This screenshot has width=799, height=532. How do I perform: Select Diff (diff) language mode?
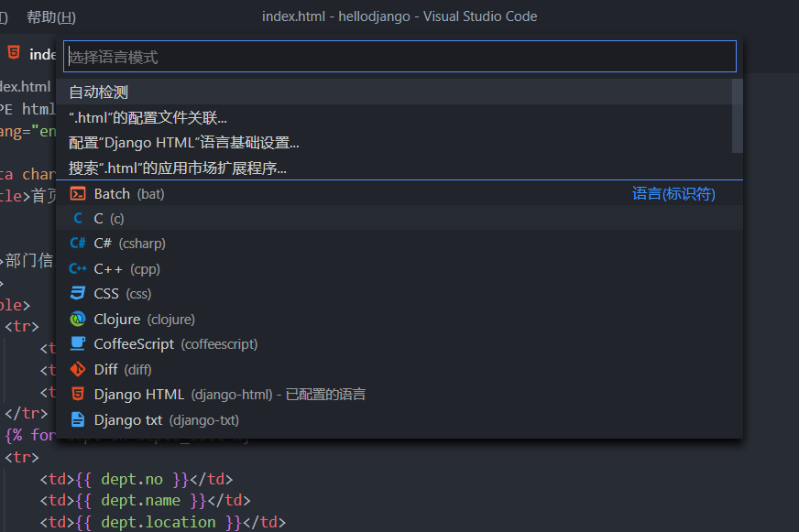point(399,369)
